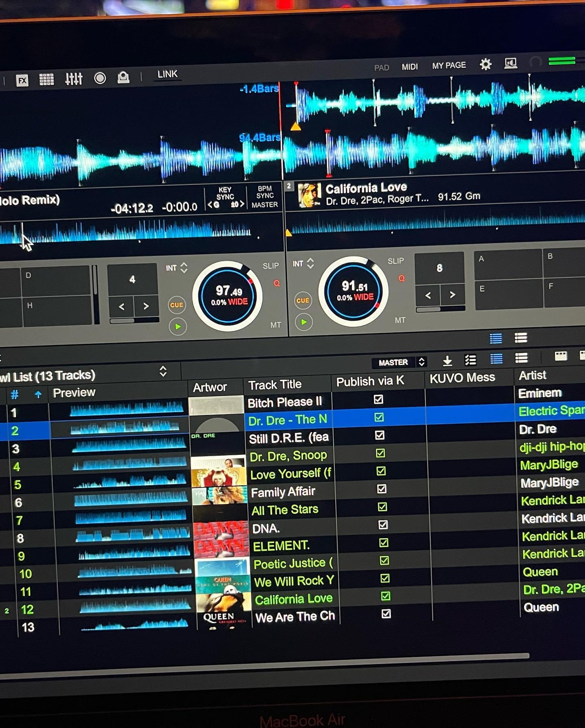Image resolution: width=585 pixels, height=728 pixels.
Task: Change INT mode on the 91.51 deck
Action: pos(303,263)
